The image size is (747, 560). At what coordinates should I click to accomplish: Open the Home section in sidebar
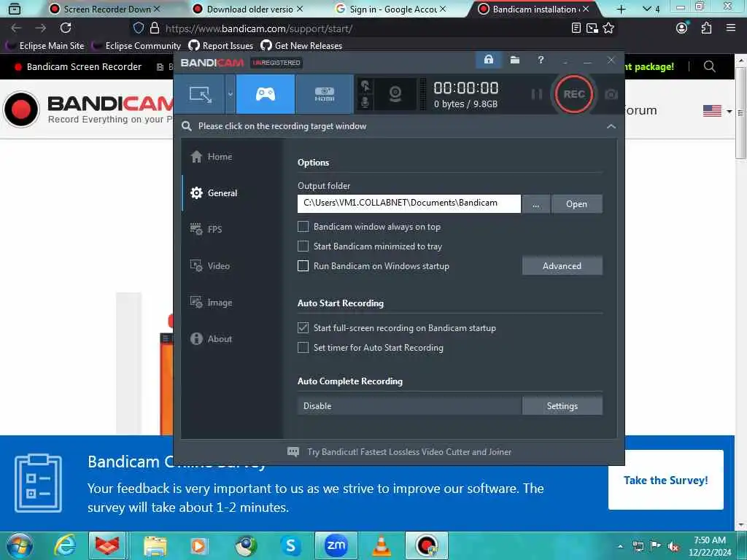click(211, 157)
